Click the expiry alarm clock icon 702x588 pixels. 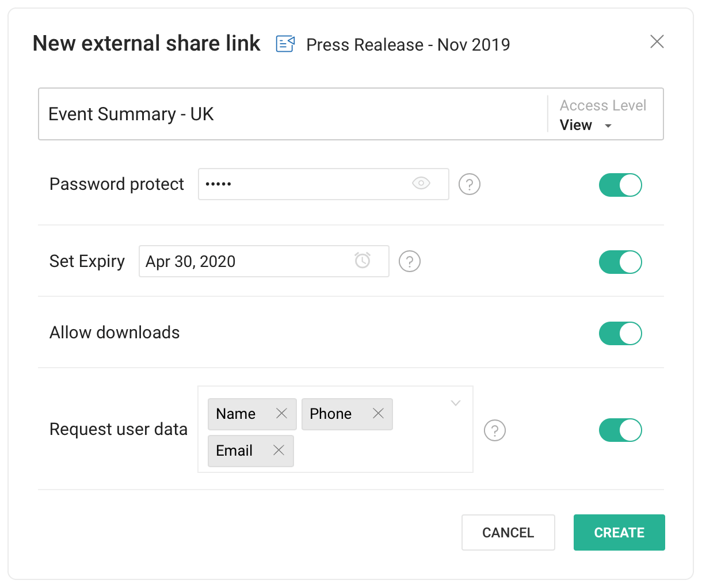click(363, 261)
